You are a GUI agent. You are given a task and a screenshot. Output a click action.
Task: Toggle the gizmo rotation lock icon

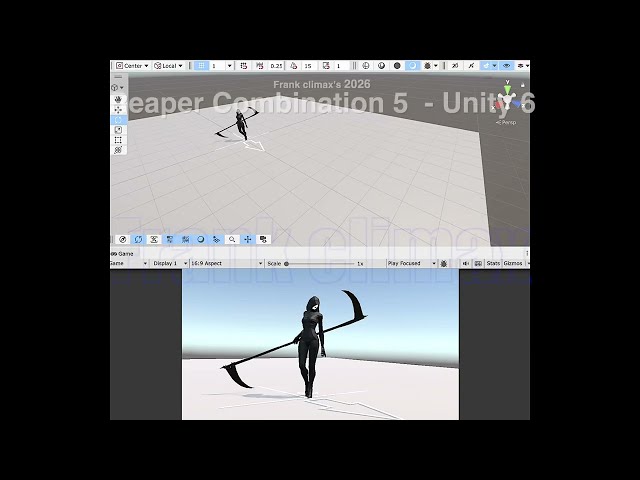522,85
